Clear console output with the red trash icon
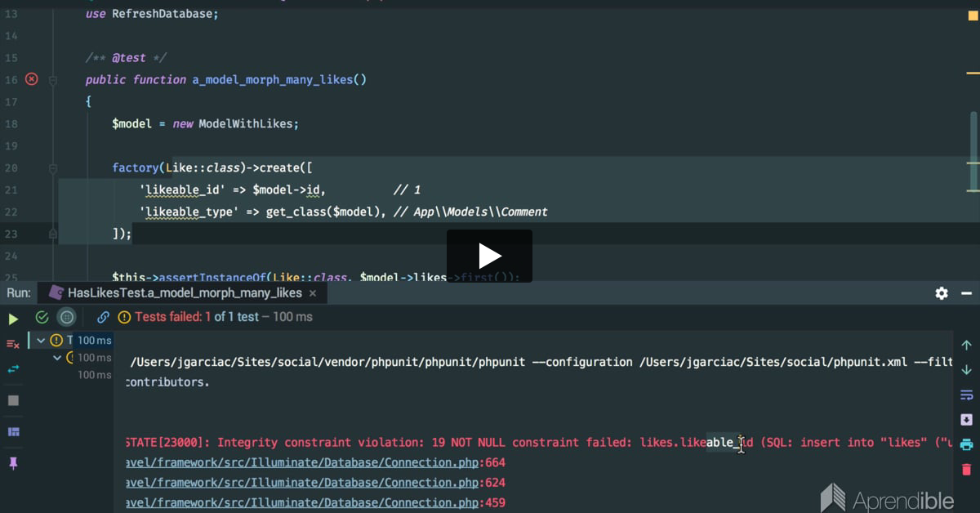The height and width of the screenshot is (513, 980). 966,469
